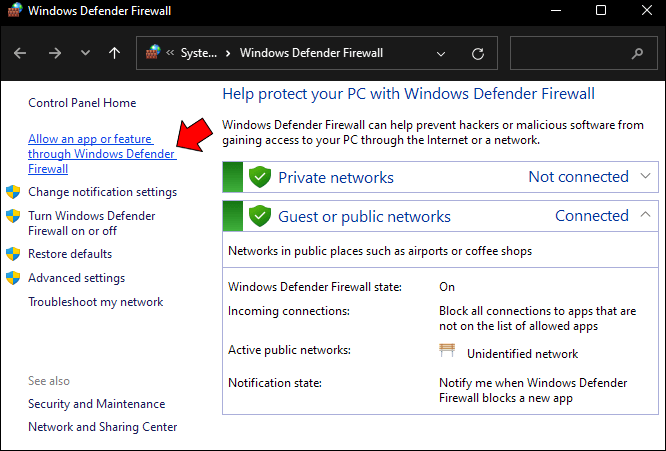Click the Forward navigation arrow
Image resolution: width=666 pixels, height=451 pixels.
[x=55, y=53]
